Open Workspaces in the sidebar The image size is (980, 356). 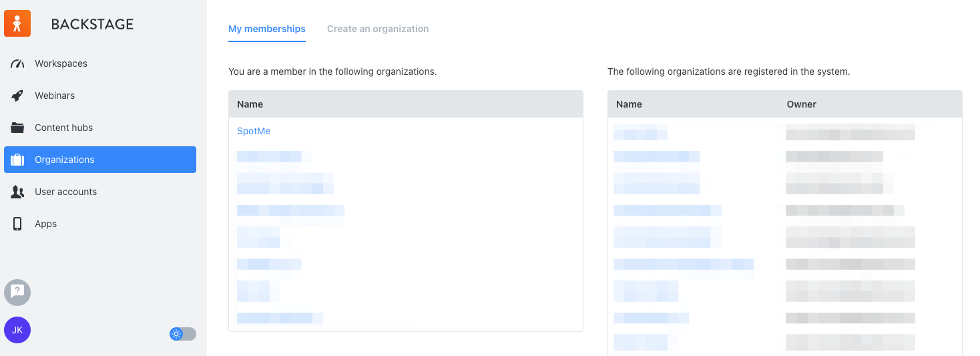coord(100,63)
